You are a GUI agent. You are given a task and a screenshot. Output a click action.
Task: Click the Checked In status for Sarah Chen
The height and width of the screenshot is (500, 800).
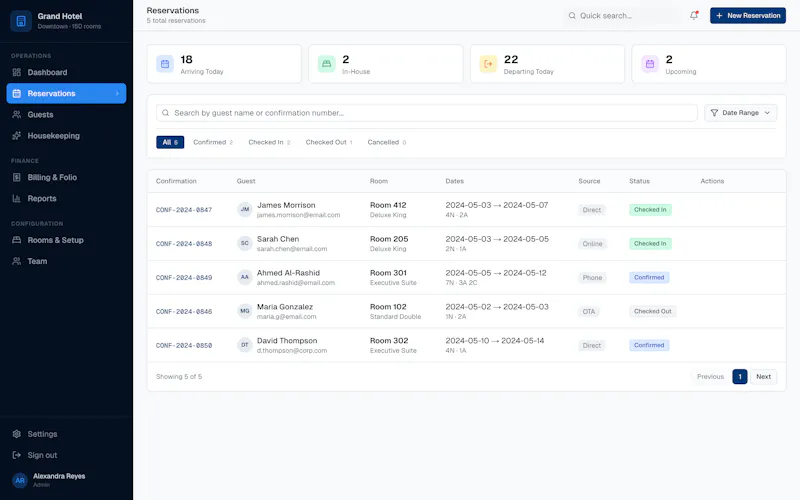point(650,243)
